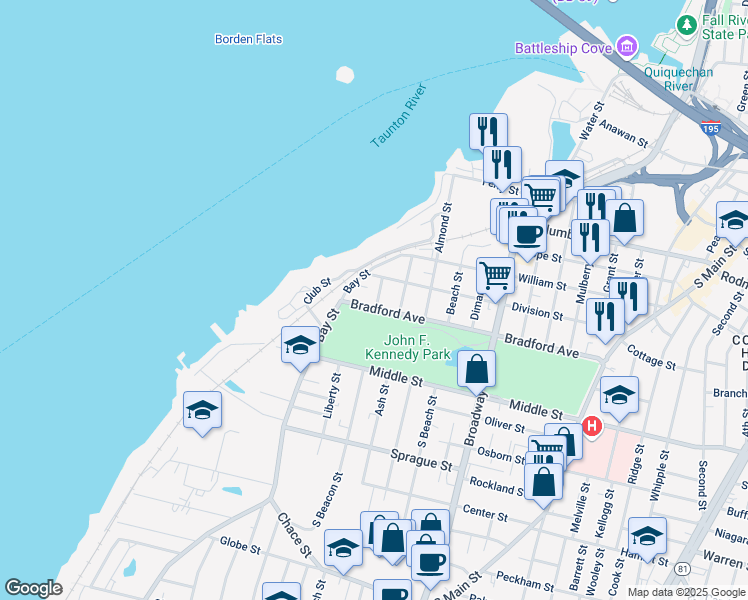Viewport: 748px width, 600px height.
Task: Click the school pin at the map's right edge
Action: coord(734,220)
